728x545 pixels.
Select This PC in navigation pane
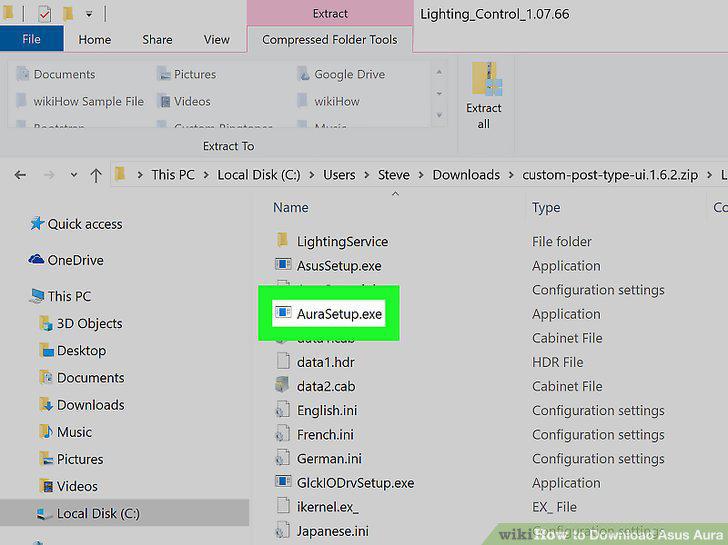pos(60,296)
